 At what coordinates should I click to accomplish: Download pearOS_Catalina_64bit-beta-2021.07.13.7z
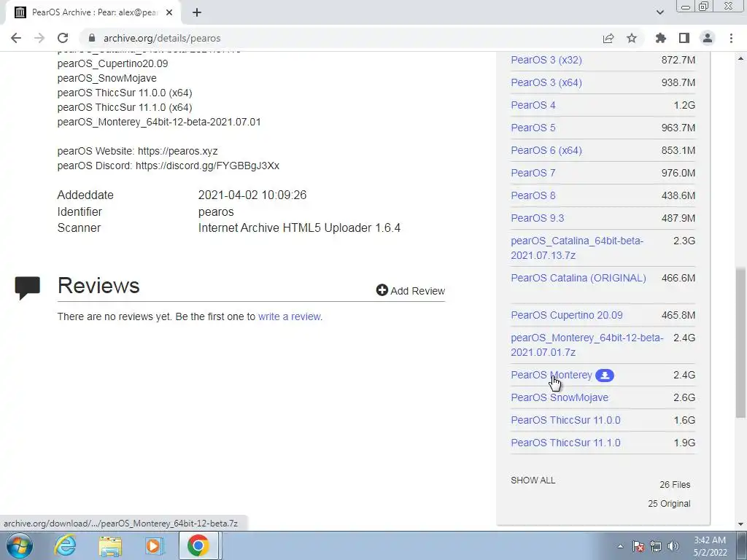(577, 248)
